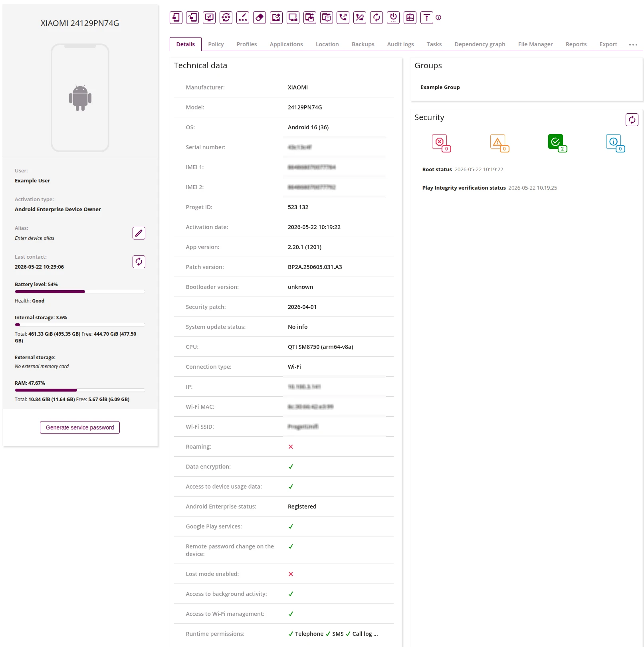Screen dimensions: 644x647
Task: Click the Battery level progress bar
Action: [x=80, y=292]
